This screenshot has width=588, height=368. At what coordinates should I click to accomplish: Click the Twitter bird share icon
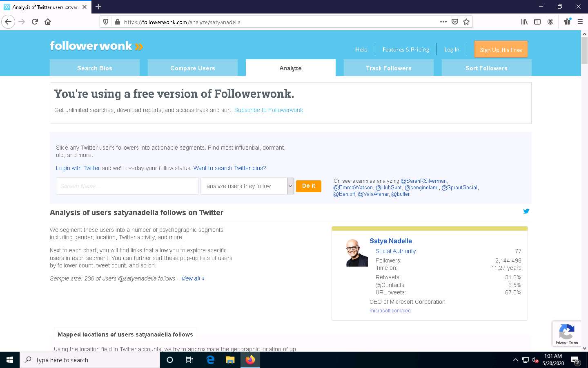(x=526, y=211)
